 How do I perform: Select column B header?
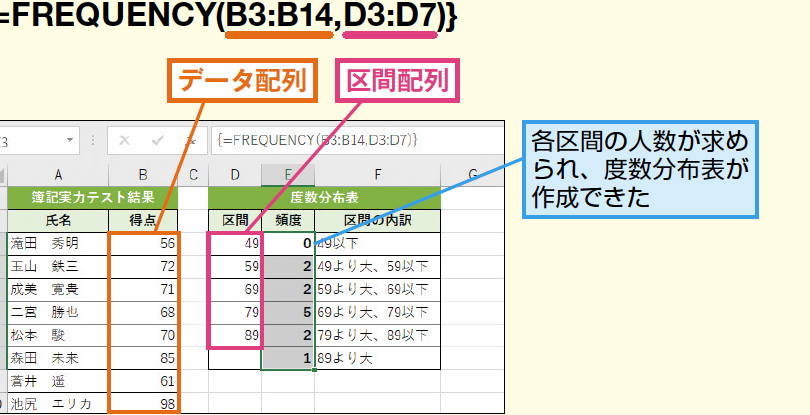143,175
